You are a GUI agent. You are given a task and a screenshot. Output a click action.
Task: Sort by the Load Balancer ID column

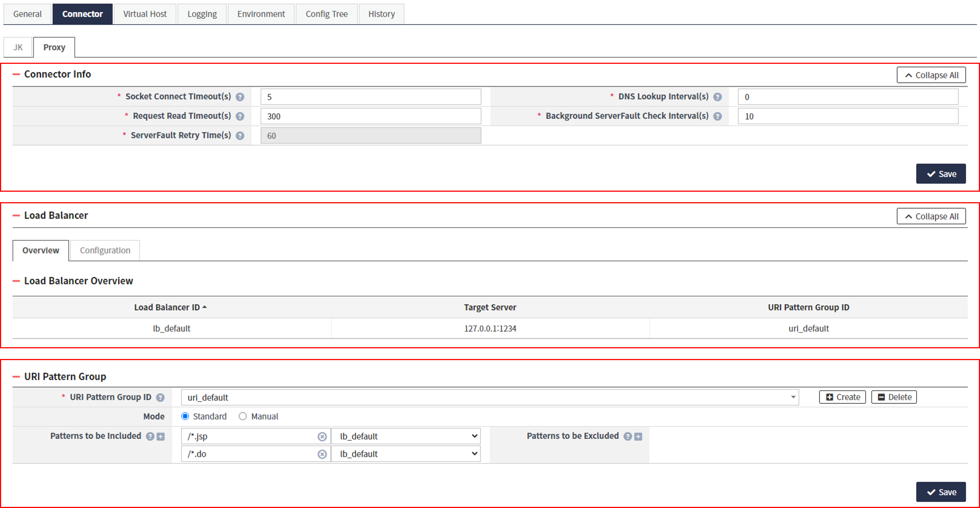(x=170, y=307)
